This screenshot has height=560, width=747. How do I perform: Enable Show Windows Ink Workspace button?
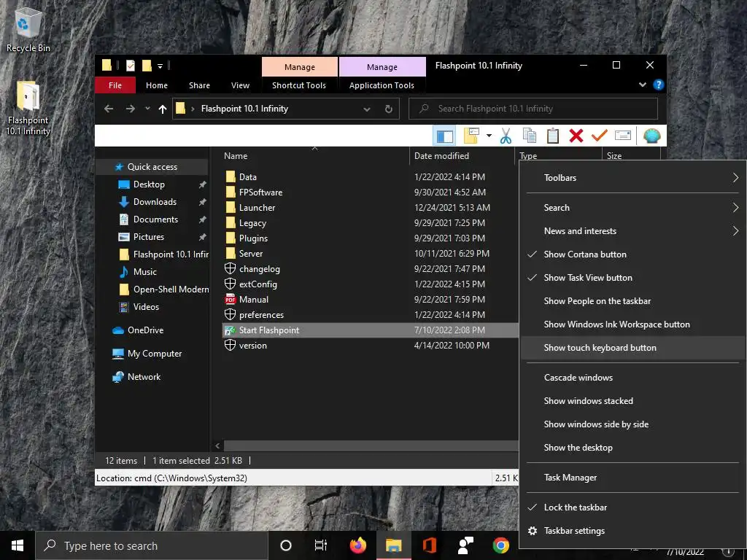tap(632, 324)
